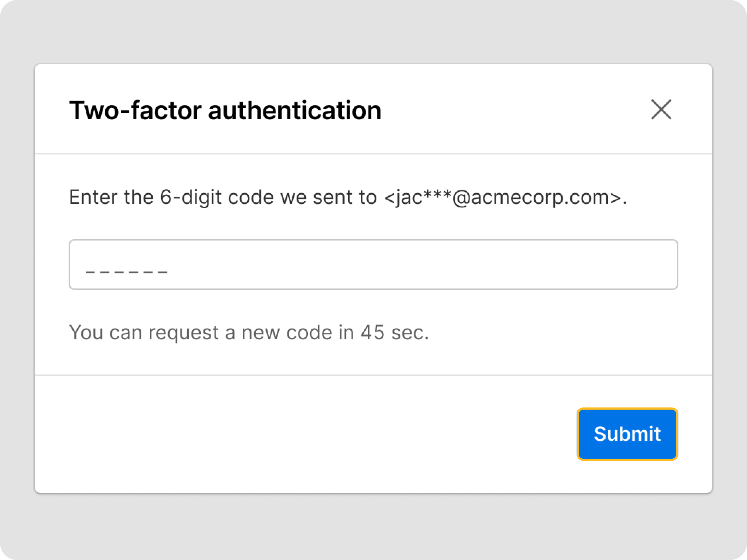This screenshot has height=560, width=747.
Task: Click the word "6-digit" in the instructions
Action: pos(190,197)
